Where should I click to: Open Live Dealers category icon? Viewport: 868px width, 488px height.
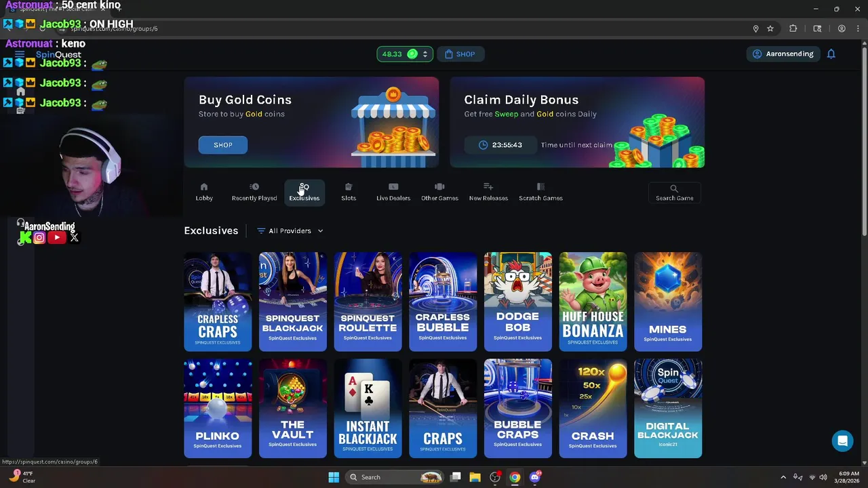(x=393, y=187)
